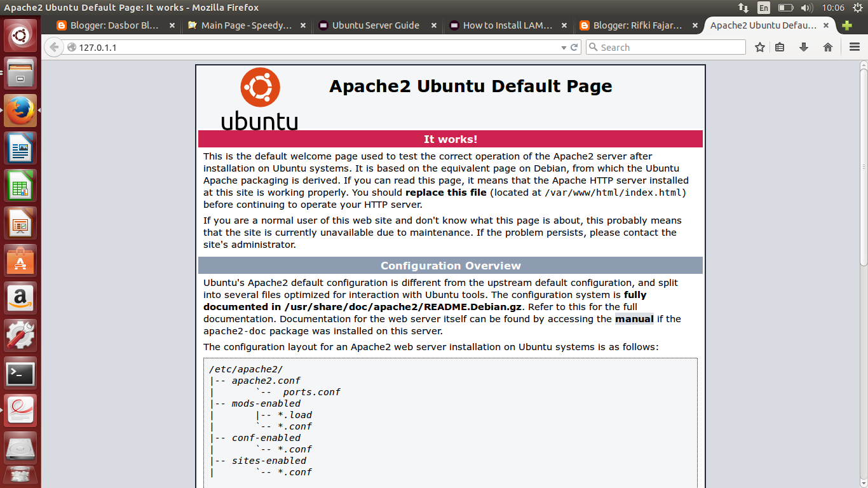Open the Files manager from launcher

click(21, 73)
